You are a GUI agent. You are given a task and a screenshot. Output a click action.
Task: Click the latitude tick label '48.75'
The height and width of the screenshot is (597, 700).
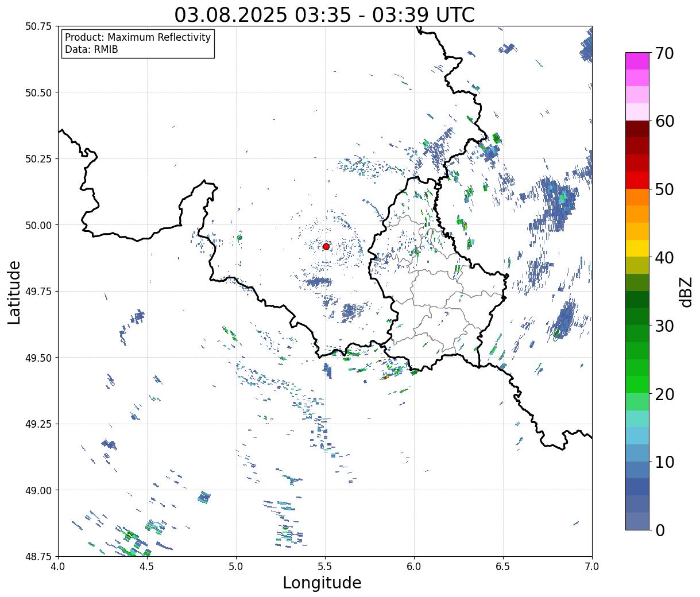point(38,556)
